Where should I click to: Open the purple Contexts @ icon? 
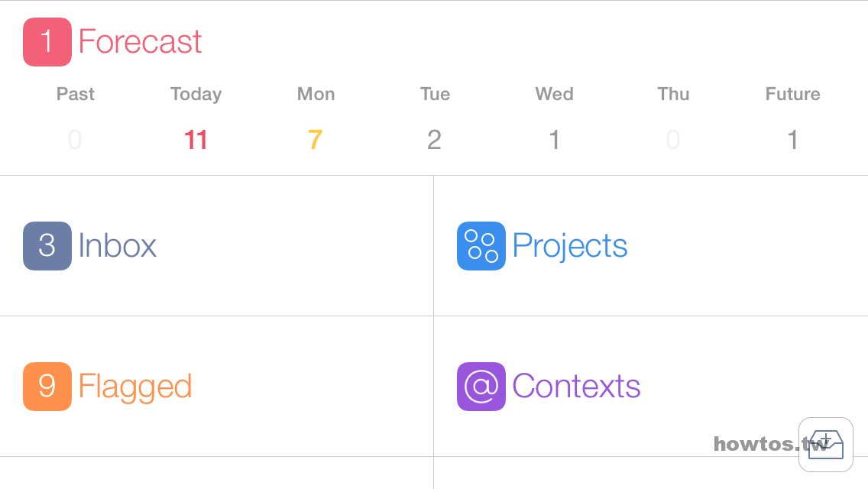click(x=481, y=387)
